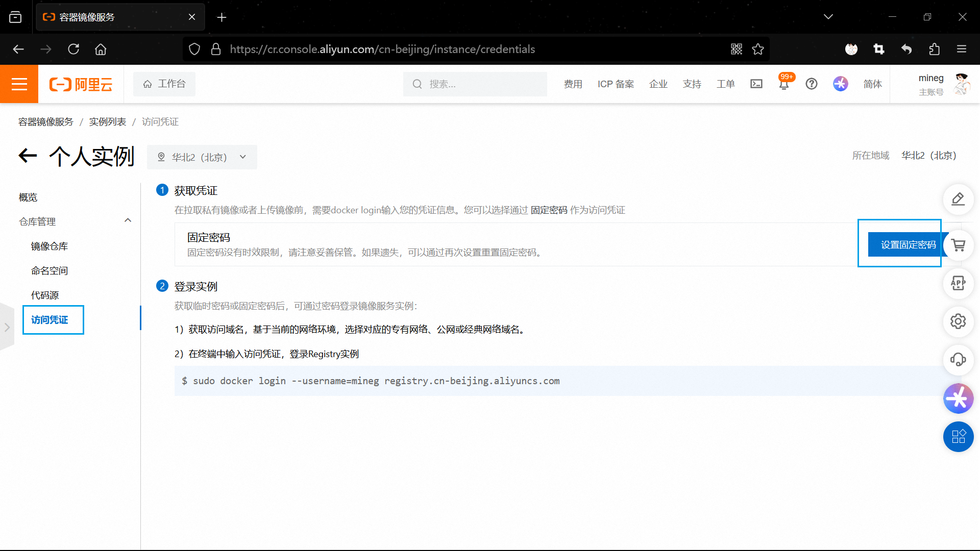980x551 pixels.
Task: List all tabs dropdown arrow
Action: [x=828, y=17]
